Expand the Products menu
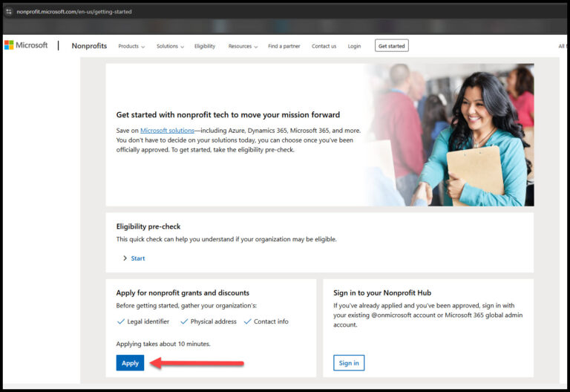The height and width of the screenshot is (392, 570). tap(131, 46)
